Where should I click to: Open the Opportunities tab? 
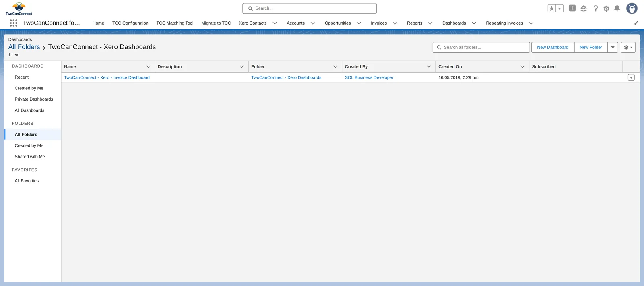338,23
